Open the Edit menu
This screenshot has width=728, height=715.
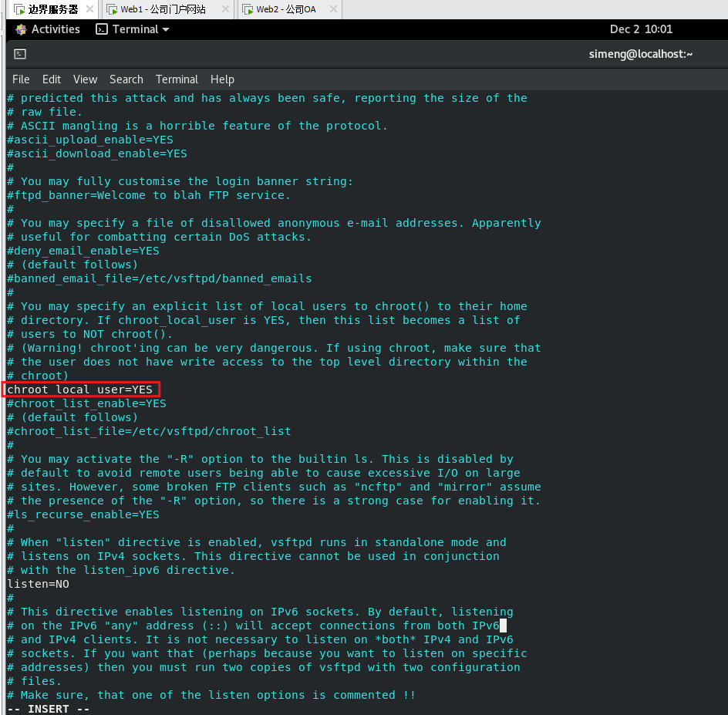click(52, 79)
